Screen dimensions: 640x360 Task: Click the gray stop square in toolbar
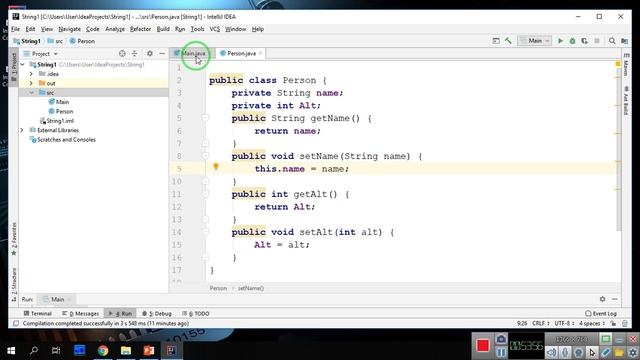pyautogui.click(x=597, y=41)
